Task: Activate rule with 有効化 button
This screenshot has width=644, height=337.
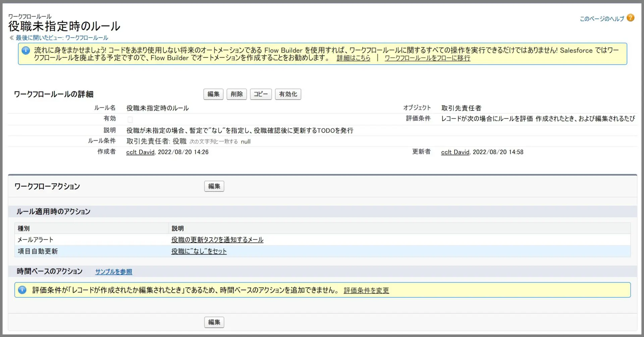Action: pos(288,94)
